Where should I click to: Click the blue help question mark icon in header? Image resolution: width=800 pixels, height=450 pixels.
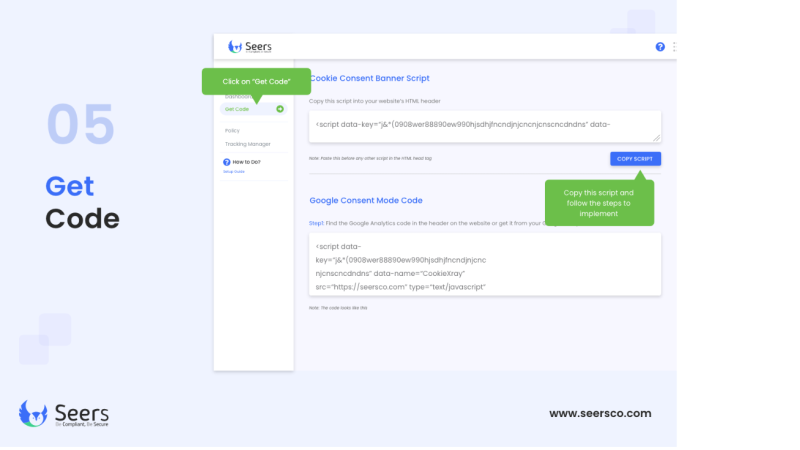[x=660, y=47]
